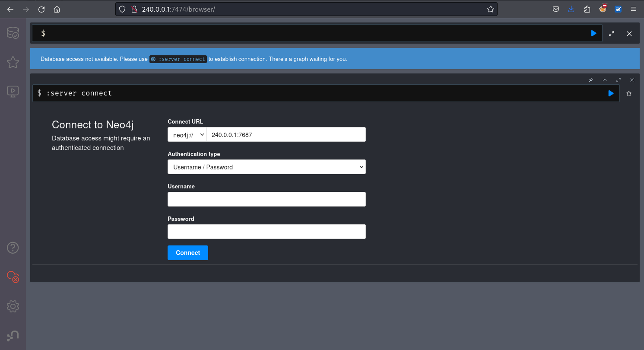This screenshot has width=644, height=350.
Task: Fullscreen the :server connect frame
Action: point(619,80)
